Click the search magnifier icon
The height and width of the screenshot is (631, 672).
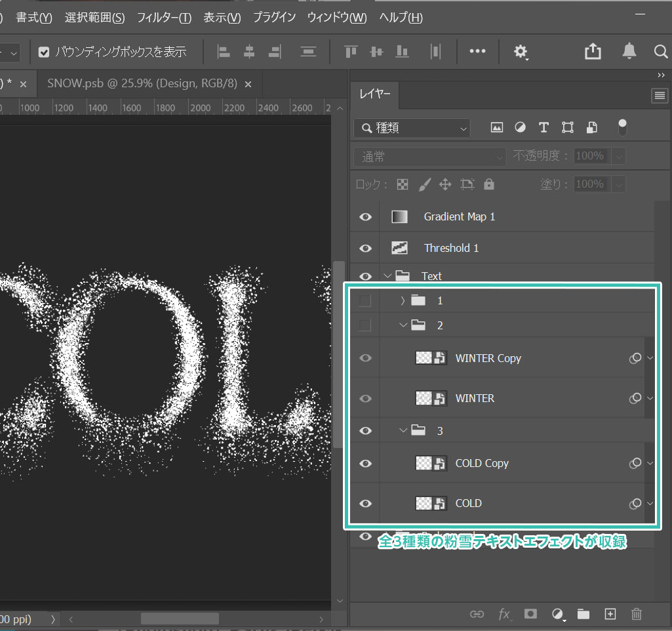[661, 51]
